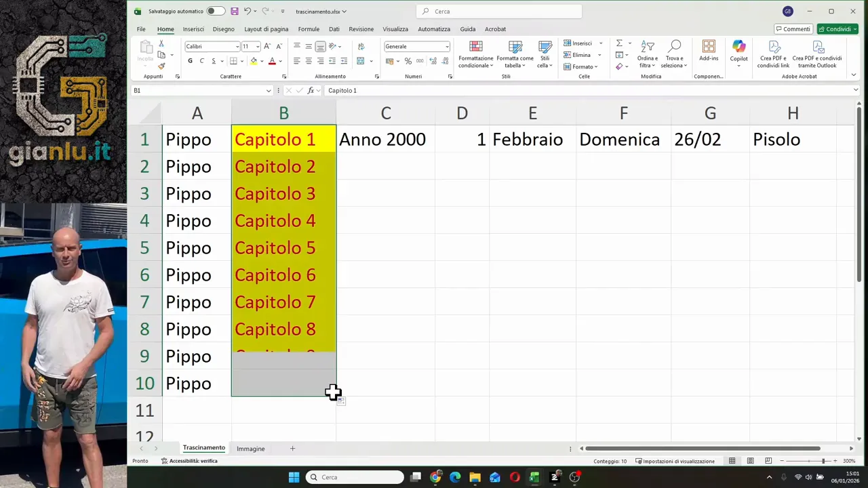Click Impostazioni di visualizzazione in status bar

tap(675, 461)
